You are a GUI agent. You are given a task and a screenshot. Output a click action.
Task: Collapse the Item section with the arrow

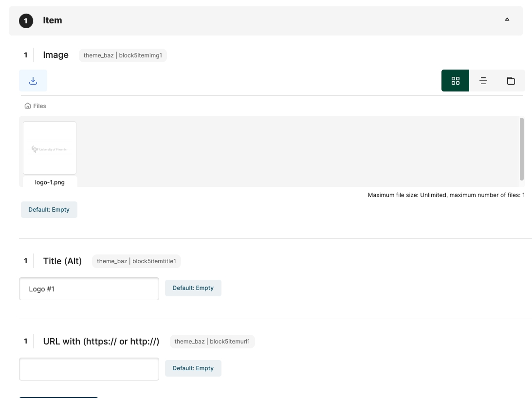[507, 20]
